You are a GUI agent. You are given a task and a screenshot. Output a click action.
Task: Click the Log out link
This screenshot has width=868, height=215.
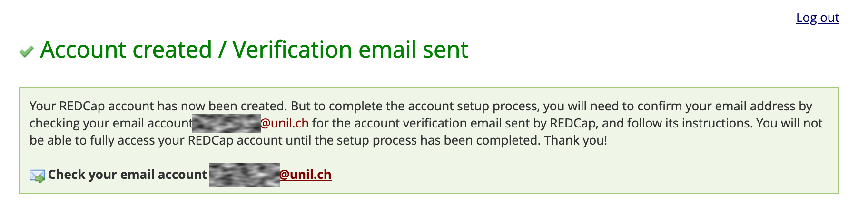(817, 18)
